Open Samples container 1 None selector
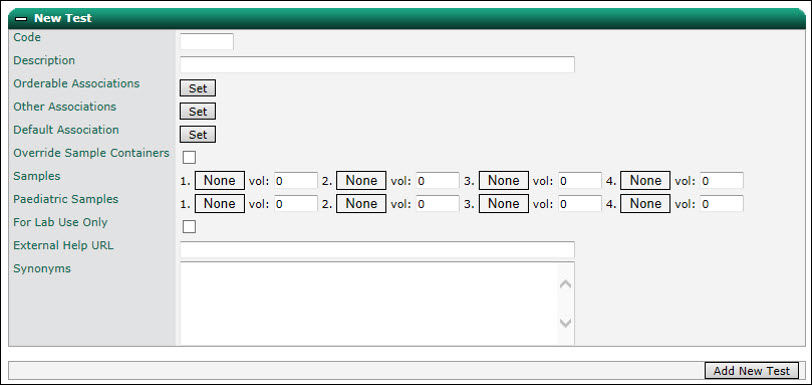The image size is (812, 385). pyautogui.click(x=220, y=180)
